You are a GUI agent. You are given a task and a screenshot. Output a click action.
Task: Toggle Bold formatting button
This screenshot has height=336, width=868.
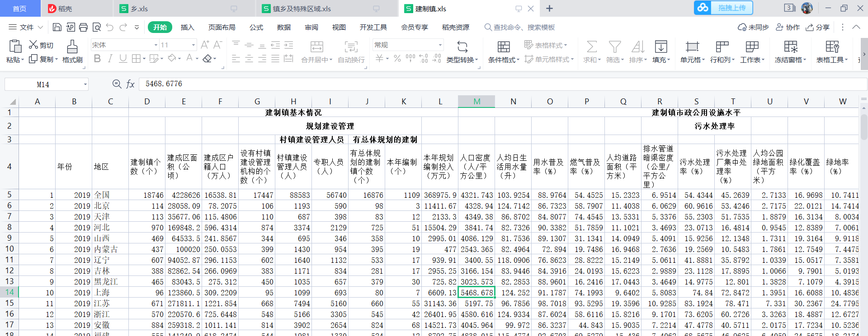(x=97, y=59)
